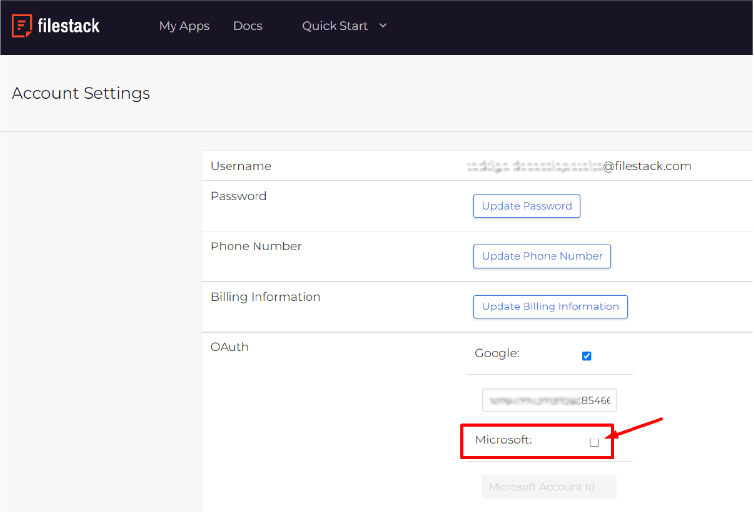Click the @filestack.com username value
Image resolution: width=754 pixels, height=512 pixels.
click(579, 166)
